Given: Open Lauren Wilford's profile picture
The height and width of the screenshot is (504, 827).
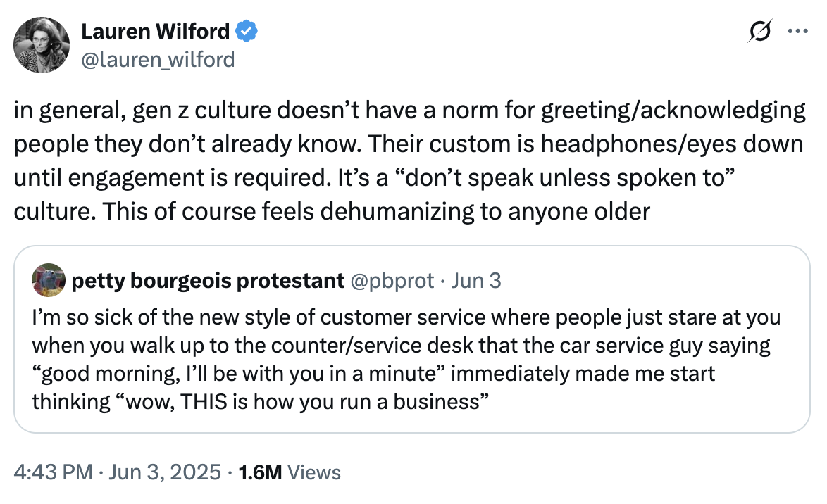Looking at the screenshot, I should [x=41, y=45].
